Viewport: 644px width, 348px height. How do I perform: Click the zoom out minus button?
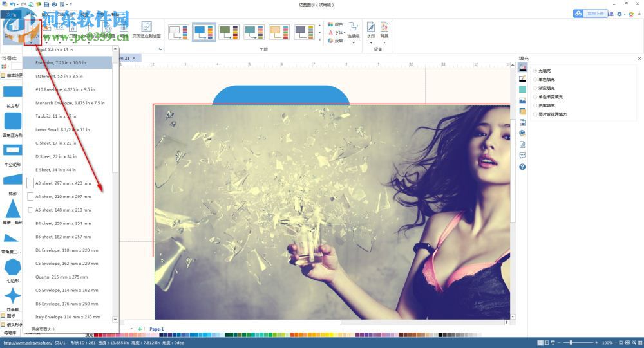[560, 342]
